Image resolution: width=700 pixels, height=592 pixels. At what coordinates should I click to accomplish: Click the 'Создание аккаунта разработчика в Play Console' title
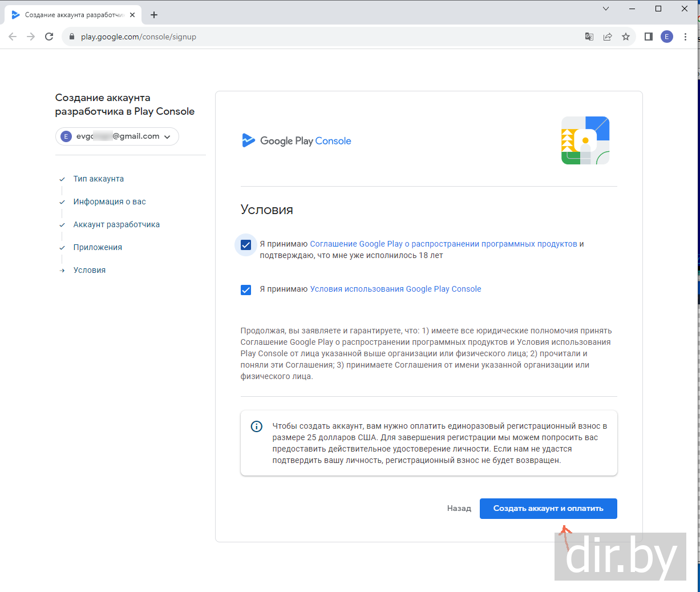125,104
